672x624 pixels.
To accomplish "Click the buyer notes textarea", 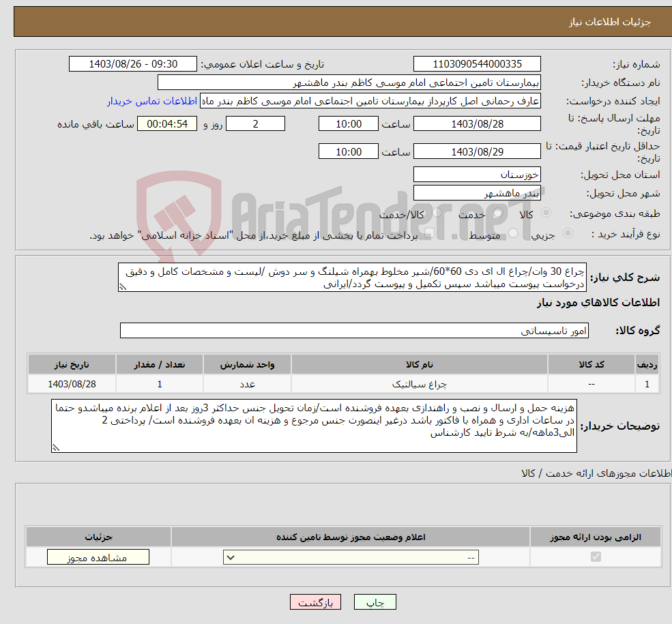I will 314,426.
